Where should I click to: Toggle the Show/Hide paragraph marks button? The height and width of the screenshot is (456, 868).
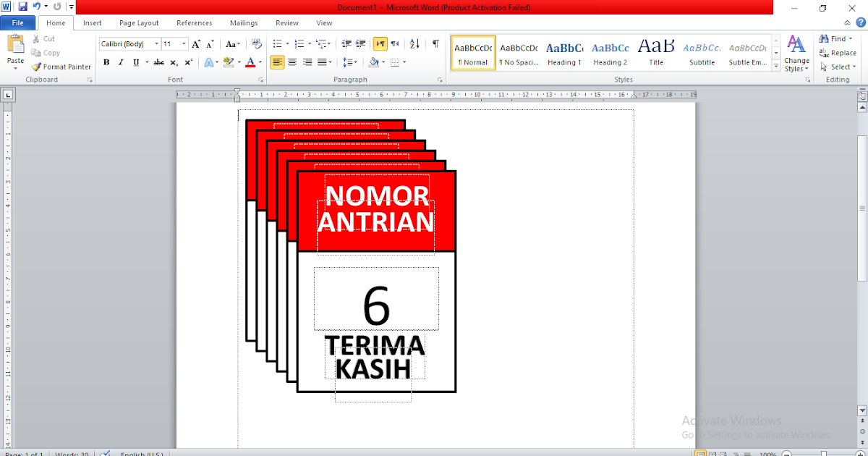pyautogui.click(x=435, y=44)
